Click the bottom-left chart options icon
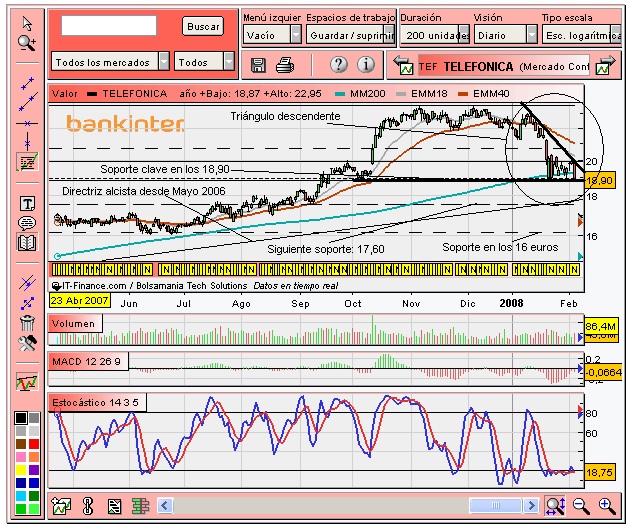The width and height of the screenshot is (631, 528). point(61,505)
